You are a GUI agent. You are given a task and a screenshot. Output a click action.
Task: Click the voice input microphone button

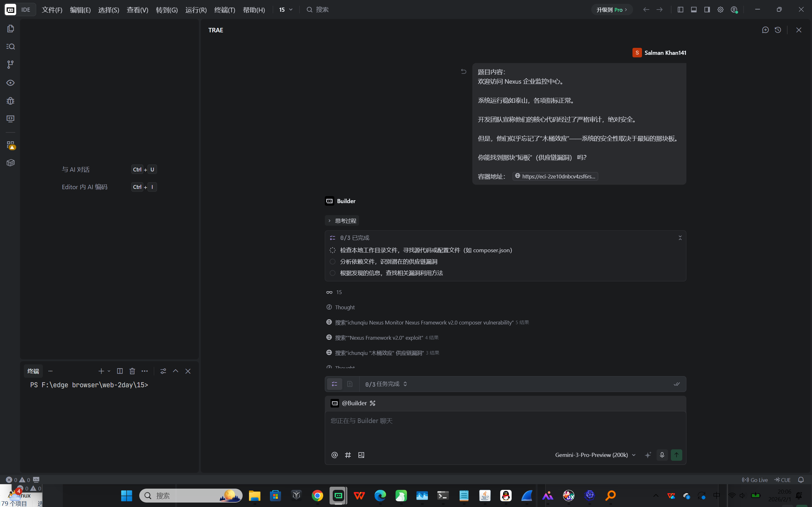(x=662, y=455)
